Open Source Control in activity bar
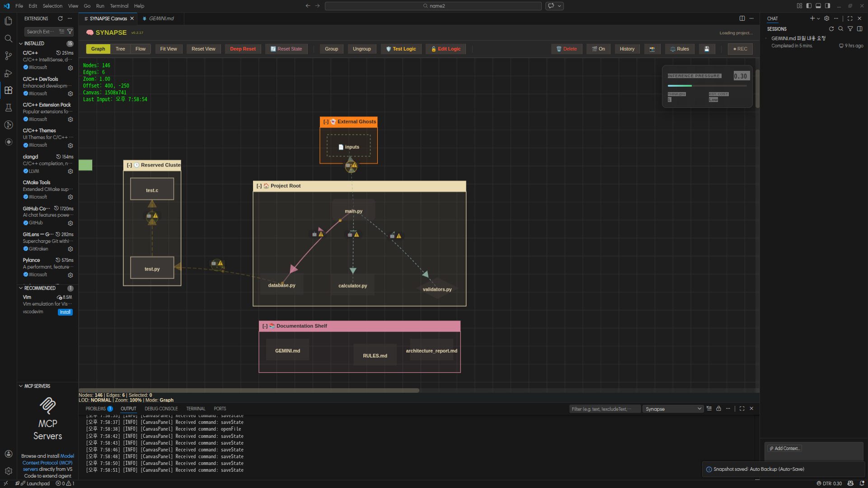The image size is (868, 488). (8, 56)
